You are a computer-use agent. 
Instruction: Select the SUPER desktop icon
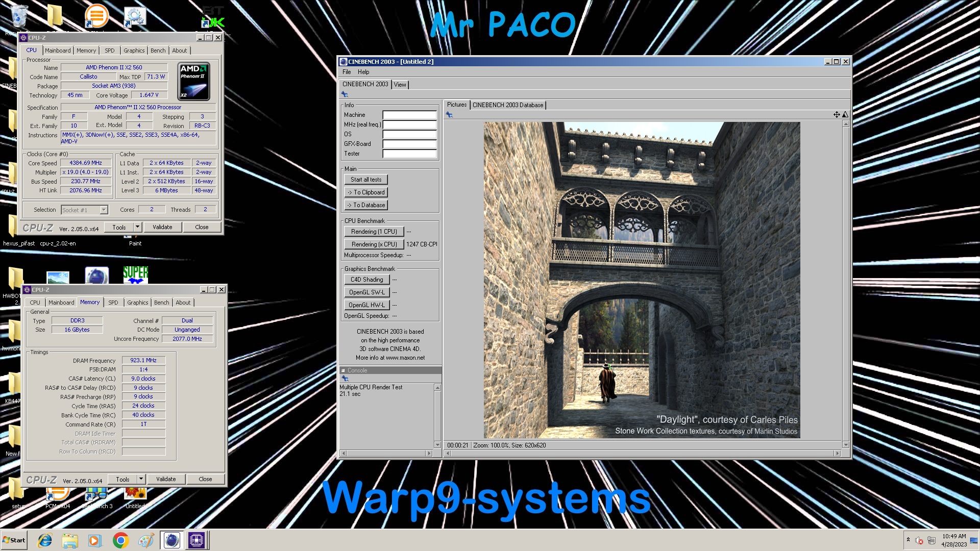[135, 274]
